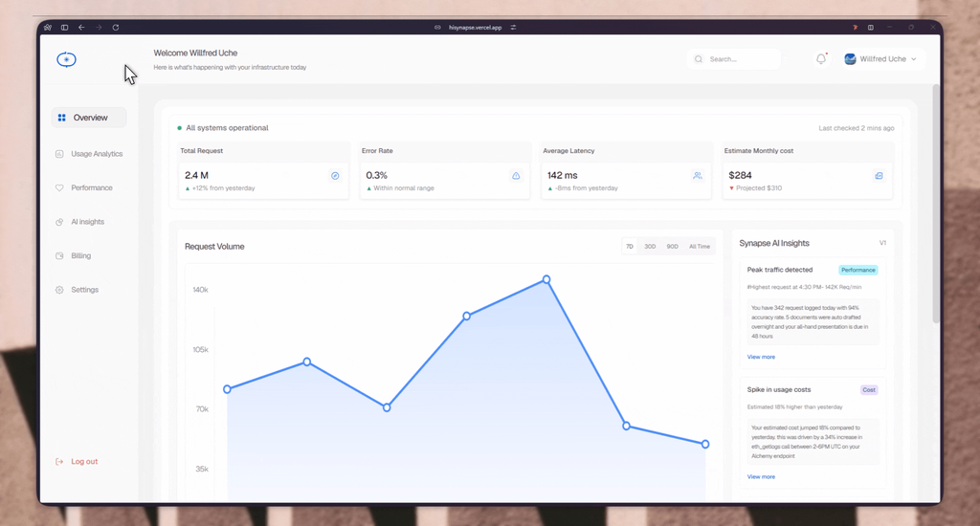Click the chart's peak data point

[546, 279]
